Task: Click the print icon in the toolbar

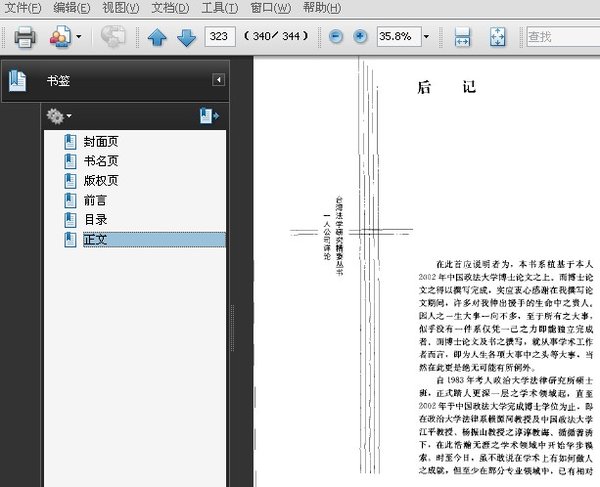Action: [x=25, y=38]
